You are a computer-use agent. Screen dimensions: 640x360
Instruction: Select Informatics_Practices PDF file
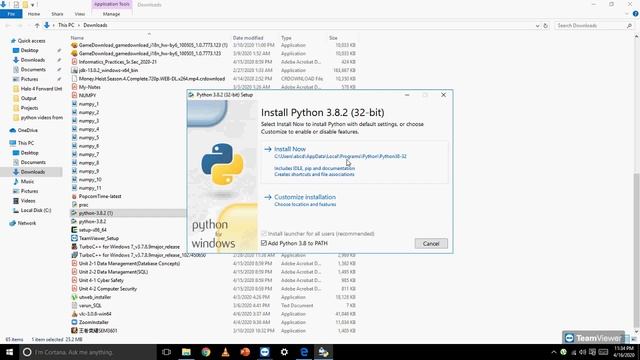(x=118, y=62)
